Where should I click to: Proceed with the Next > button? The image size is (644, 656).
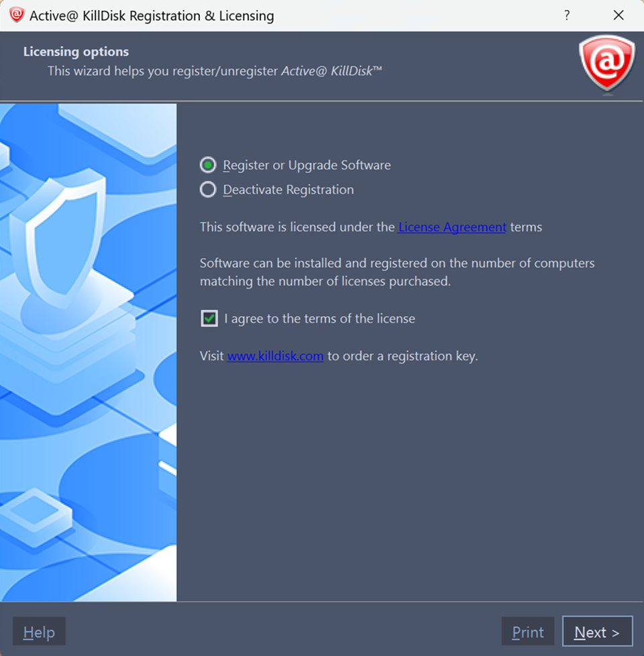[x=597, y=632]
